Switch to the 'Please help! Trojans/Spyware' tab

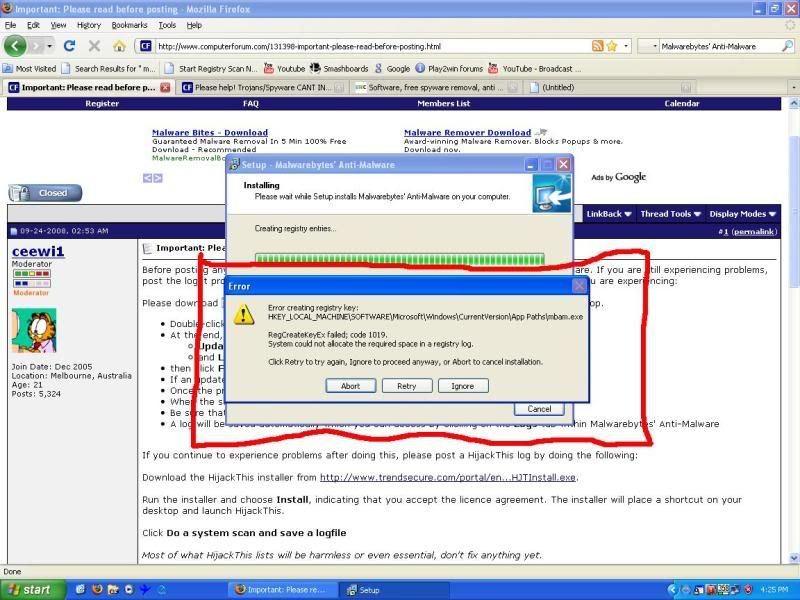pos(262,87)
